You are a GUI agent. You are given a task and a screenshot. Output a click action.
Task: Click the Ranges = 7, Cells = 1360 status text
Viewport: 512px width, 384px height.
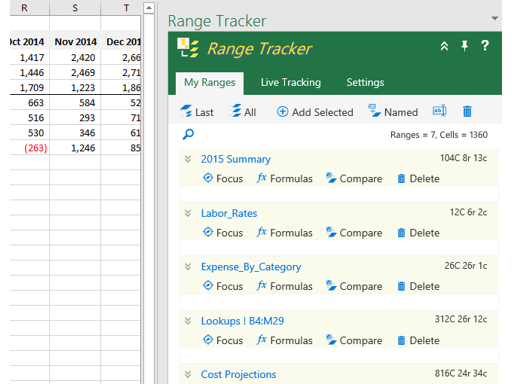click(x=439, y=135)
